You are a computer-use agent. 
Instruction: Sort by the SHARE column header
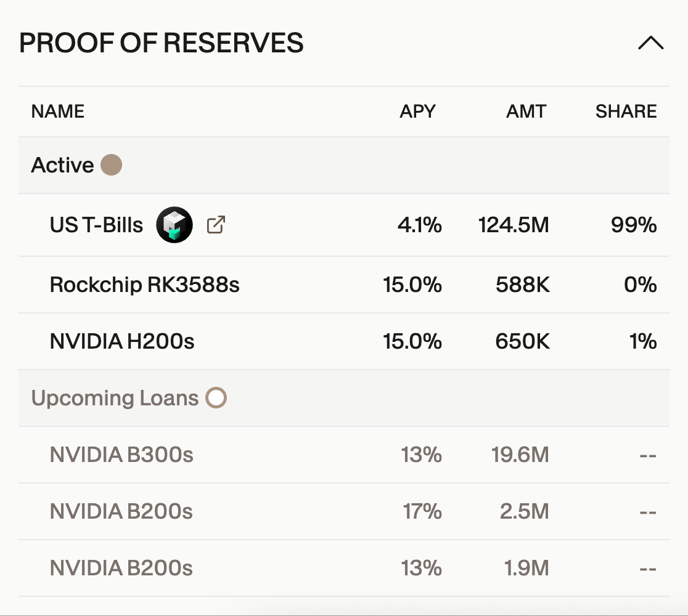626,111
